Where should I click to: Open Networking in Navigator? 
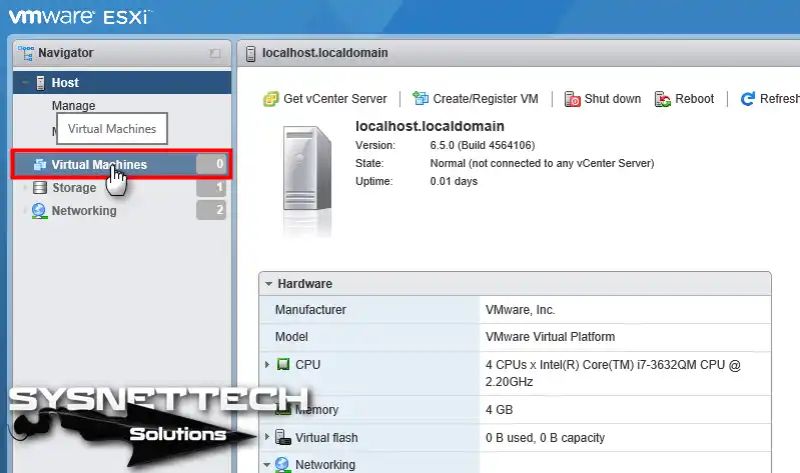(84, 211)
